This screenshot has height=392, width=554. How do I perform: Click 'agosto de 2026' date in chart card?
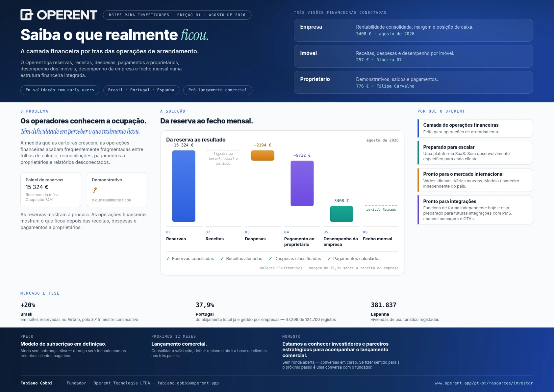(x=382, y=140)
